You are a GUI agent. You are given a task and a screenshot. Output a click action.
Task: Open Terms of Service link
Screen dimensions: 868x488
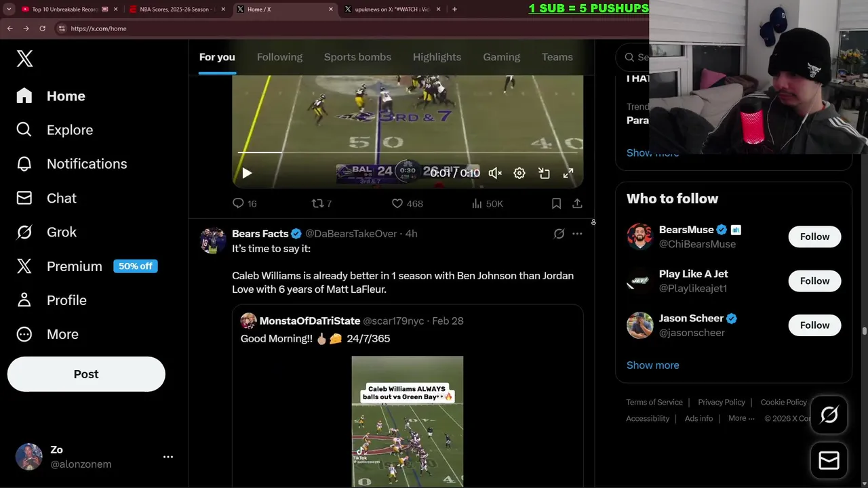click(654, 402)
